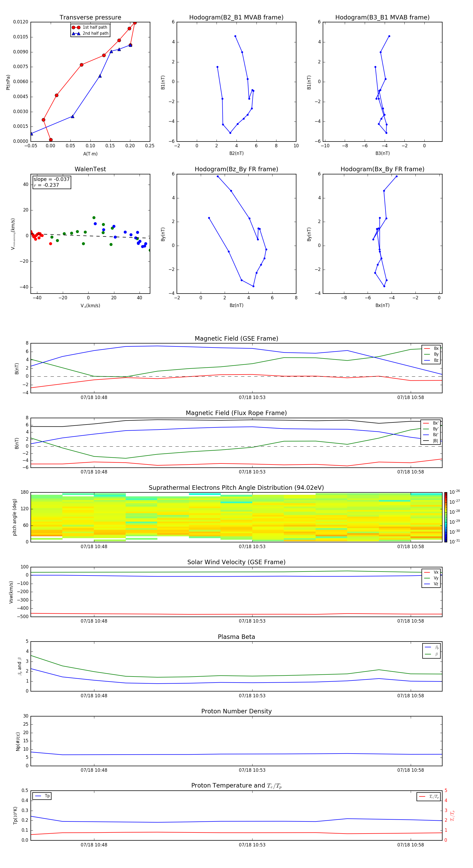473x868 pixels.
Task: Click the 'Proton Number Density' title
Action: coord(236,711)
